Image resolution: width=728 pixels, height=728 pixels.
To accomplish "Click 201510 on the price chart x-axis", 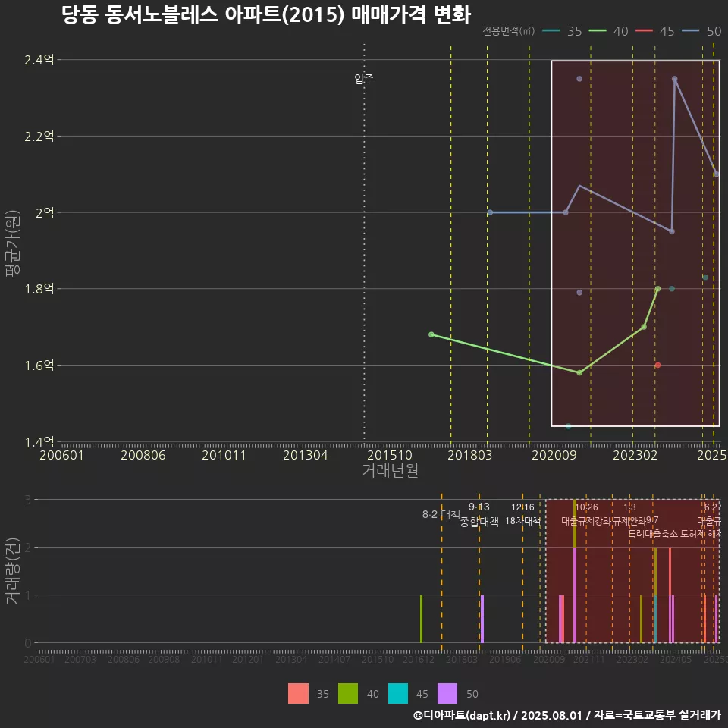I will [390, 455].
